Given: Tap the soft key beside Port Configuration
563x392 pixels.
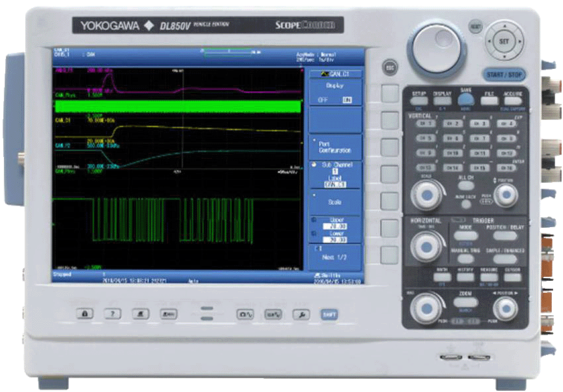Looking at the screenshot, I should (x=389, y=147).
